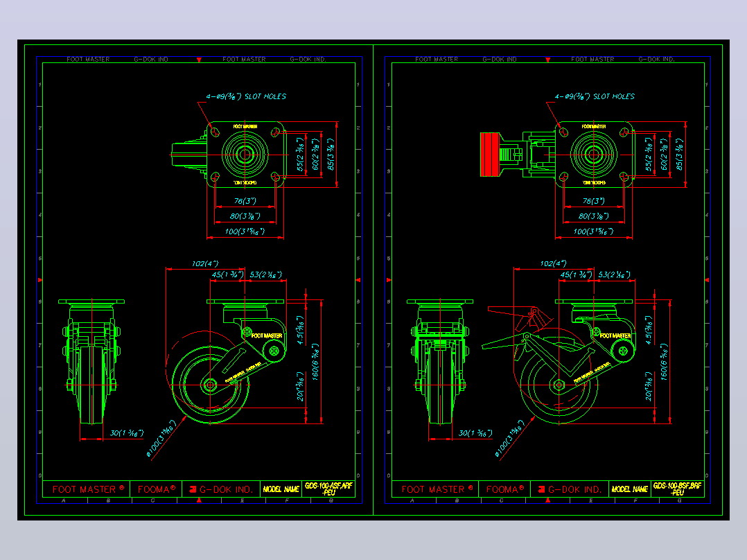Click the red brake pedal in BSF top view
Image resolution: width=747 pixels, height=560 pixels.
tap(490, 155)
